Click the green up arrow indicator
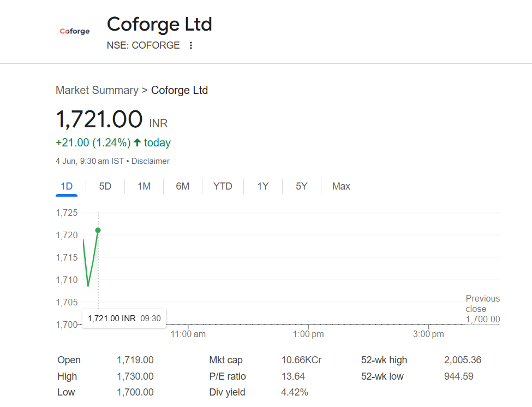 tap(137, 143)
